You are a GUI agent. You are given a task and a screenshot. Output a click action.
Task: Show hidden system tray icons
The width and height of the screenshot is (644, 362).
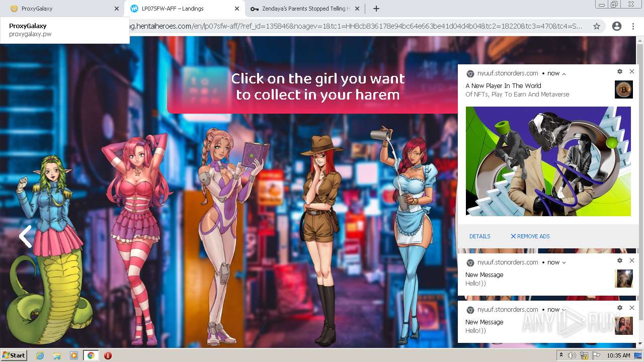(561, 355)
